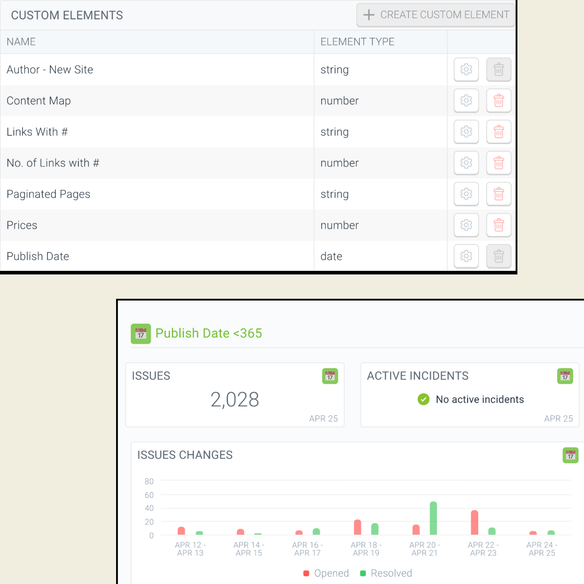Image resolution: width=584 pixels, height=584 pixels.
Task: Delete the Content Map custom element
Action: pos(498,101)
